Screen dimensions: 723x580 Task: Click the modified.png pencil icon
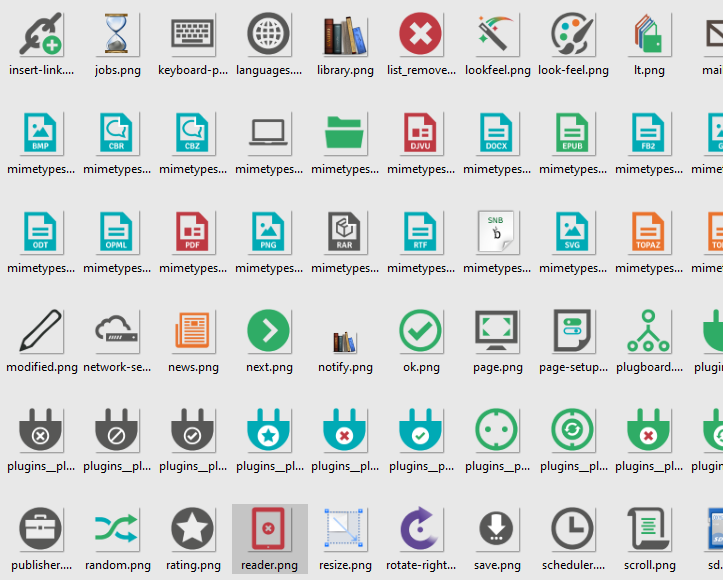tap(40, 331)
